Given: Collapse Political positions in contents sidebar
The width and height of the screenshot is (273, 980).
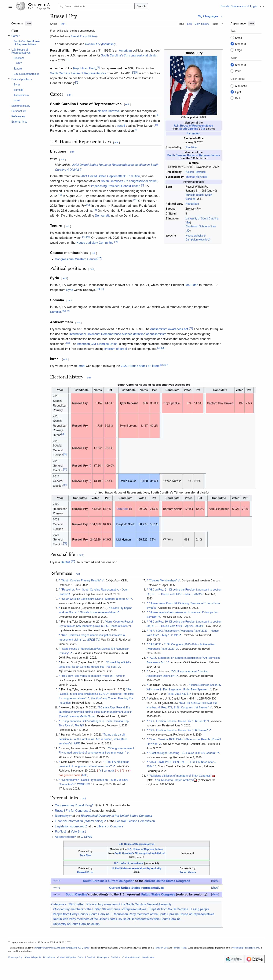Looking at the screenshot, I should click(9, 79).
